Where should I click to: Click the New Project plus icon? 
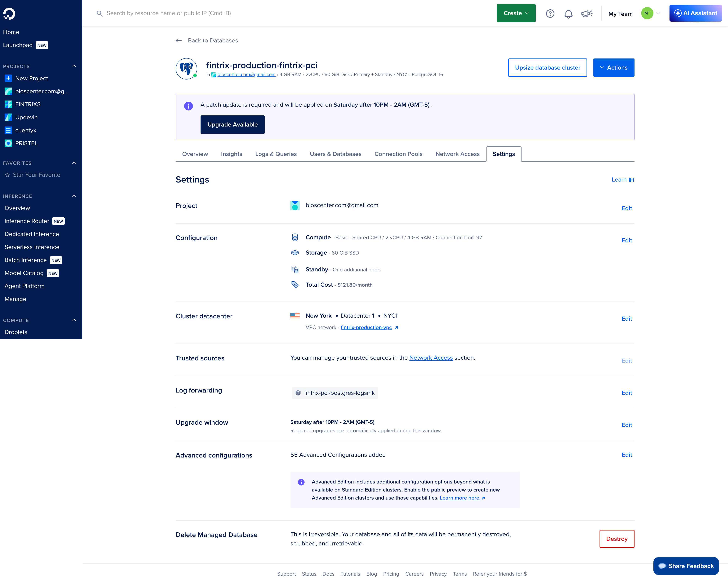[x=8, y=78]
